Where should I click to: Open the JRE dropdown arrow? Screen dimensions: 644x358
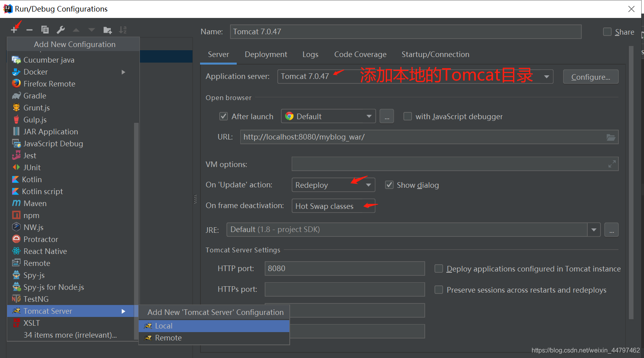tap(594, 230)
